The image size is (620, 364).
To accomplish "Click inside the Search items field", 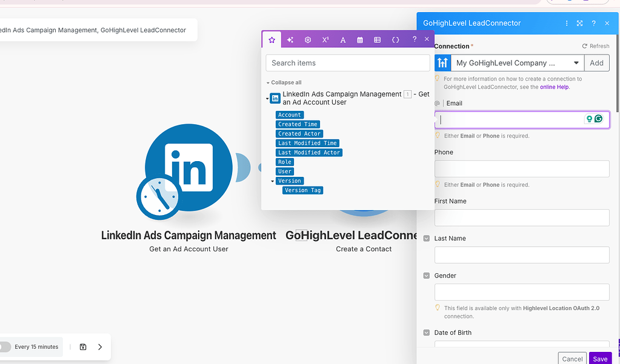I will (x=347, y=62).
